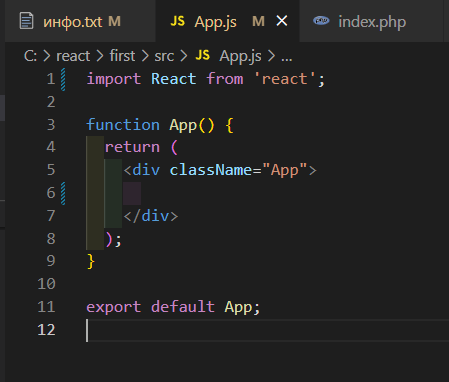This screenshot has width=449, height=382.
Task: Click the git change marker on line 6
Action: (x=63, y=193)
